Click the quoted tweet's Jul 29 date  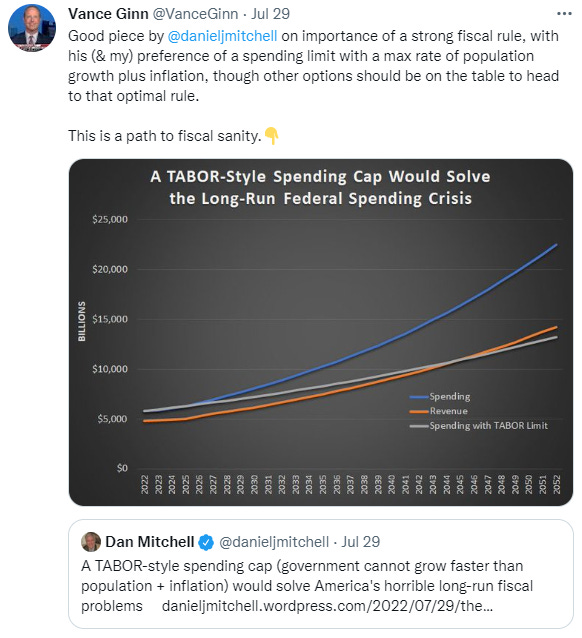(x=361, y=542)
